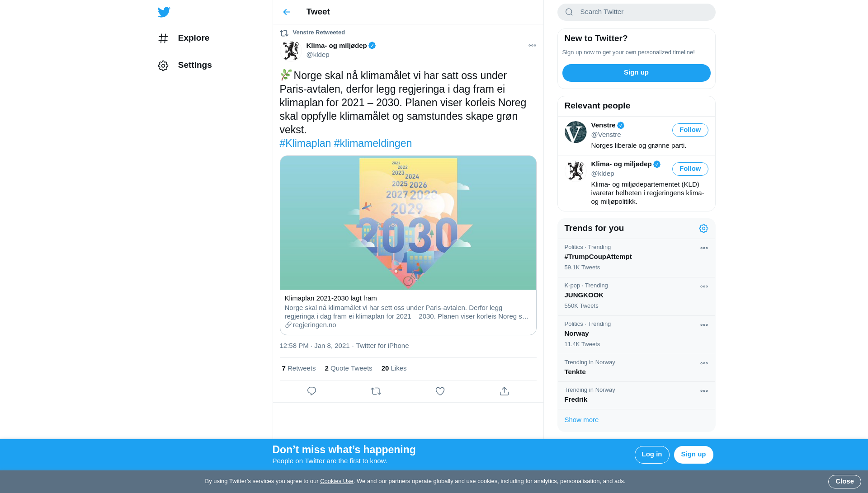Image resolution: width=868 pixels, height=493 pixels.
Task: Click the Search Twitter field
Action: 636,12
